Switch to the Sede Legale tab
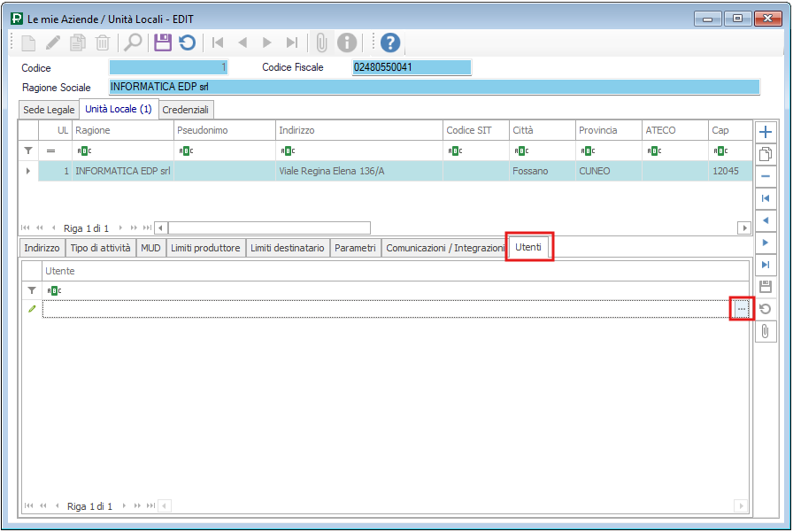 tap(48, 110)
